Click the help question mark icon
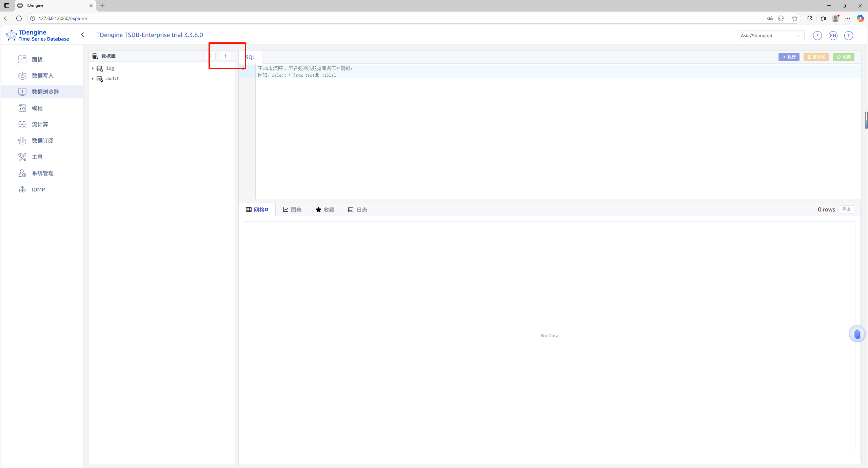The height and width of the screenshot is (468, 868). click(817, 36)
